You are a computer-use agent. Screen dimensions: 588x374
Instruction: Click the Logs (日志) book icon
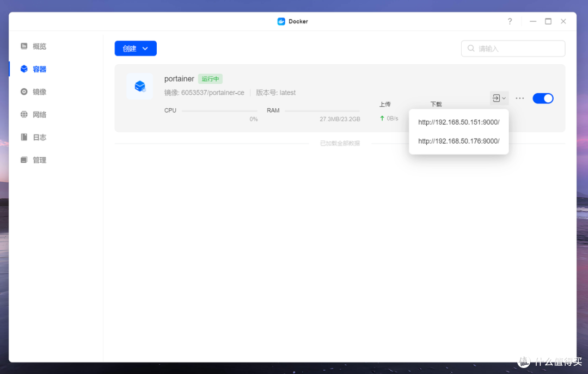point(24,137)
